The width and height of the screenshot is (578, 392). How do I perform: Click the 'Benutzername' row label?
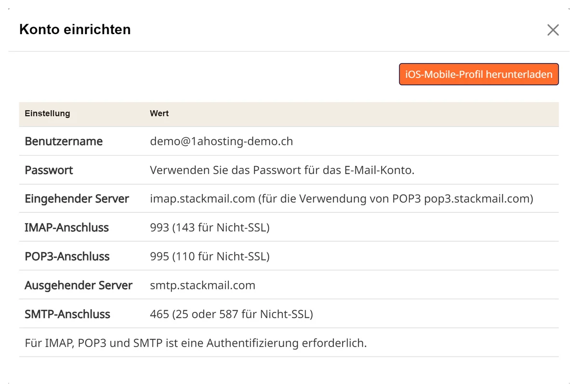[x=64, y=141]
